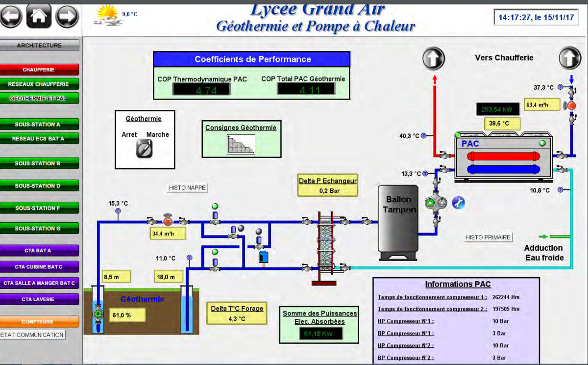Click the up arrow right of Vers Chaufferie
588x365 pixels.
569,58
